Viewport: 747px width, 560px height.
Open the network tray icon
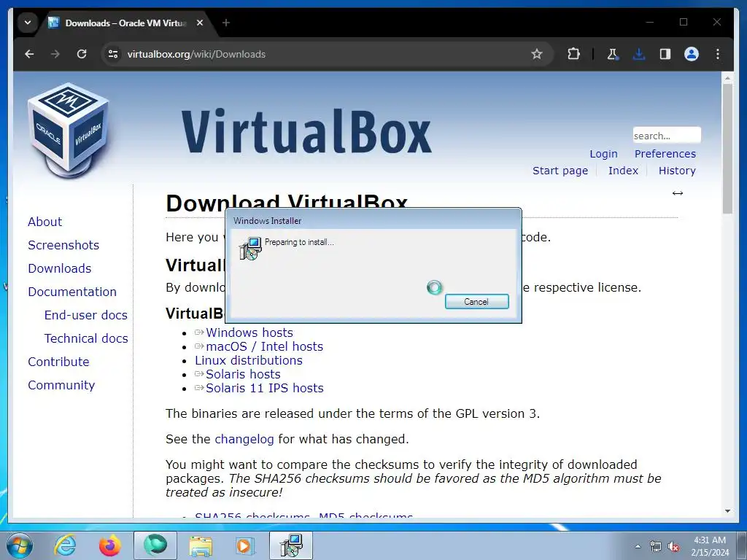[x=656, y=547]
